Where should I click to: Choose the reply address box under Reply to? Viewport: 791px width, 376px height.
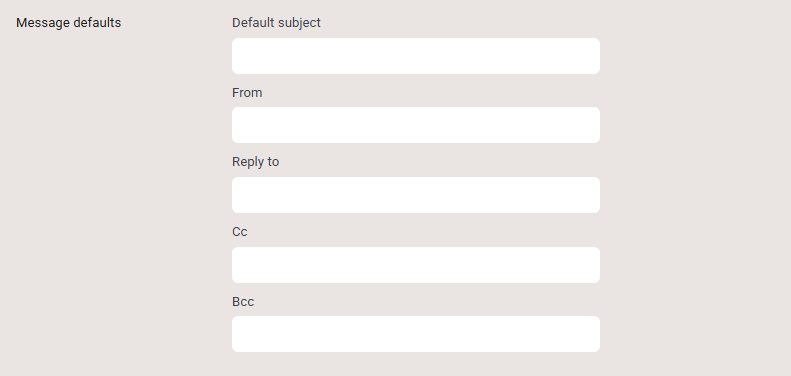click(416, 195)
